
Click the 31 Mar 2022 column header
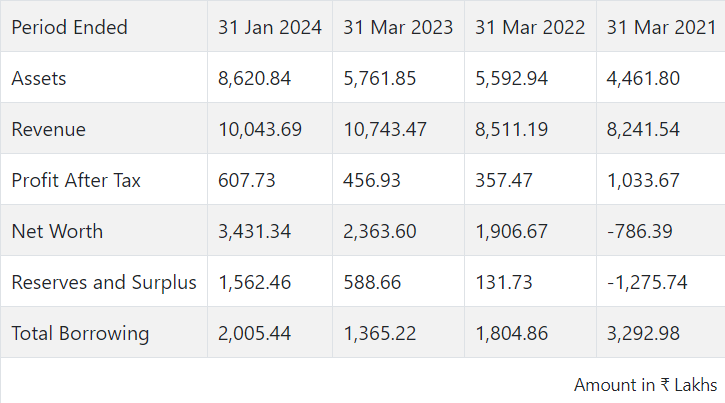(x=530, y=27)
